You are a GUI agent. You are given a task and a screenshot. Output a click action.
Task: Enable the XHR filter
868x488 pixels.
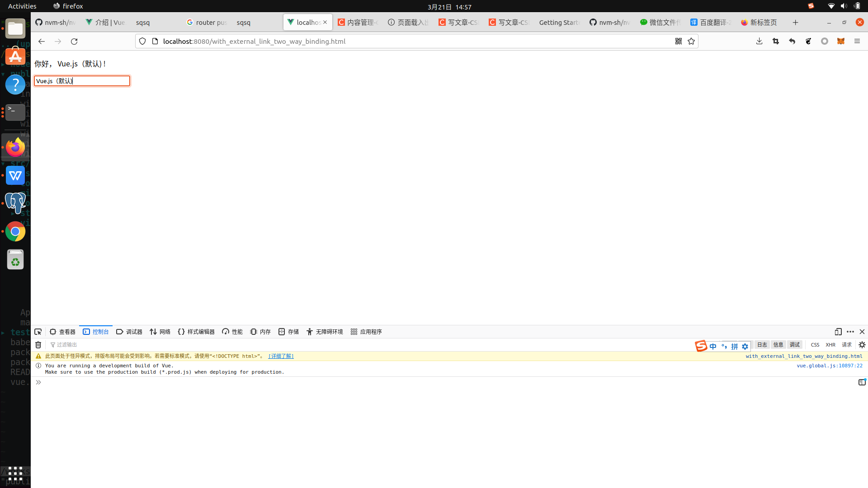[x=830, y=345]
